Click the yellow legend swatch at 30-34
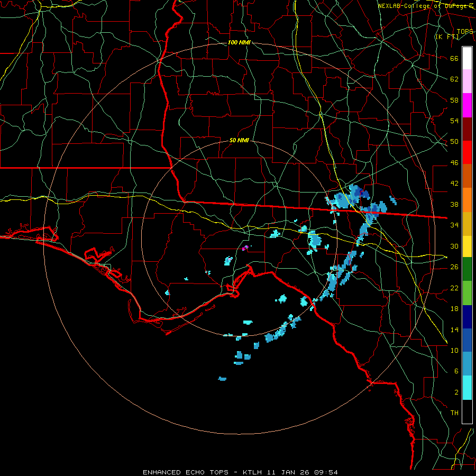 (x=467, y=246)
